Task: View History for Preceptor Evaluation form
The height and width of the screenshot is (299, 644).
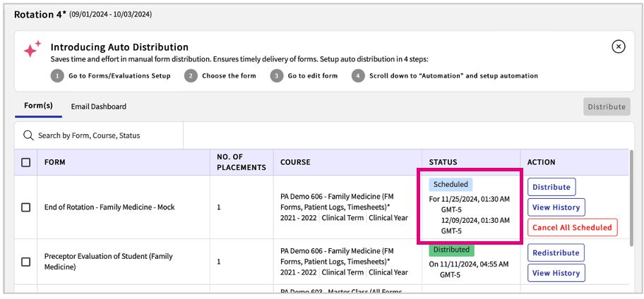Action: (x=556, y=273)
